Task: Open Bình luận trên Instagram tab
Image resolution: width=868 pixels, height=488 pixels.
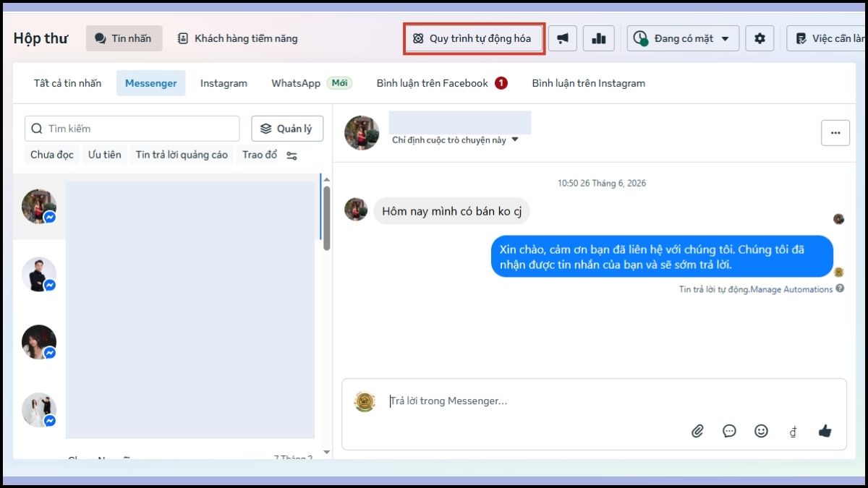Action: (588, 83)
